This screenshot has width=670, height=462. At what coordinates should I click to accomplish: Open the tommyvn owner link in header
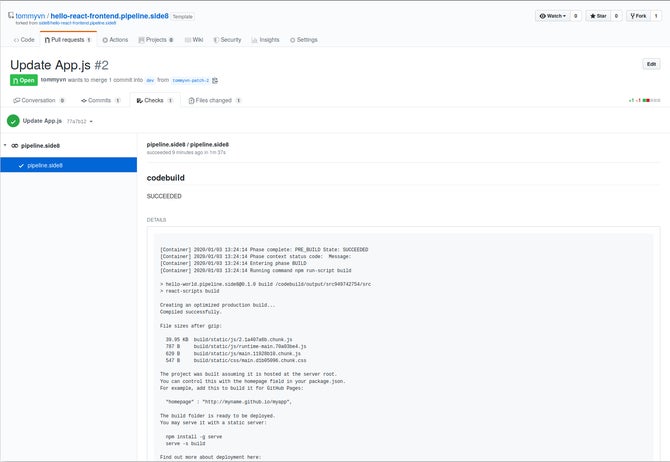(x=30, y=16)
